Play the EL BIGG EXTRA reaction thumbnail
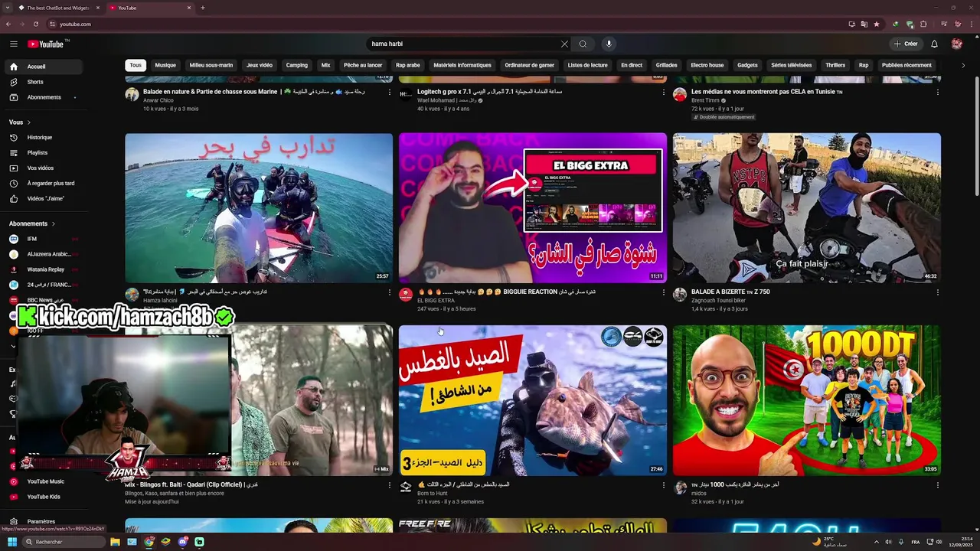Image resolution: width=980 pixels, height=551 pixels. 533,208
